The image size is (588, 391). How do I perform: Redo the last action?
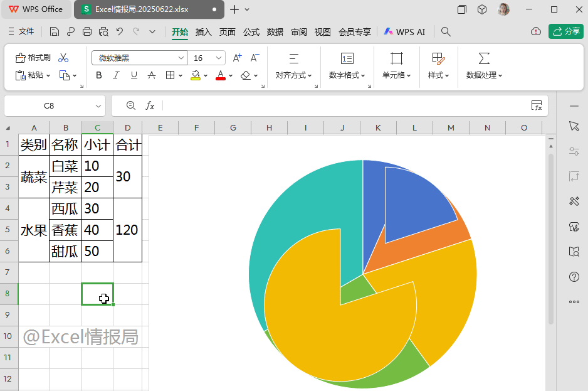136,31
